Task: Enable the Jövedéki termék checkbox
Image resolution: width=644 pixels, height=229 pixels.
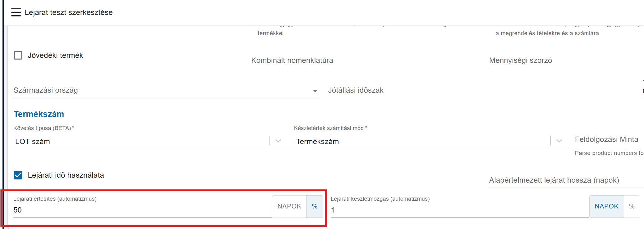Action: click(x=18, y=55)
